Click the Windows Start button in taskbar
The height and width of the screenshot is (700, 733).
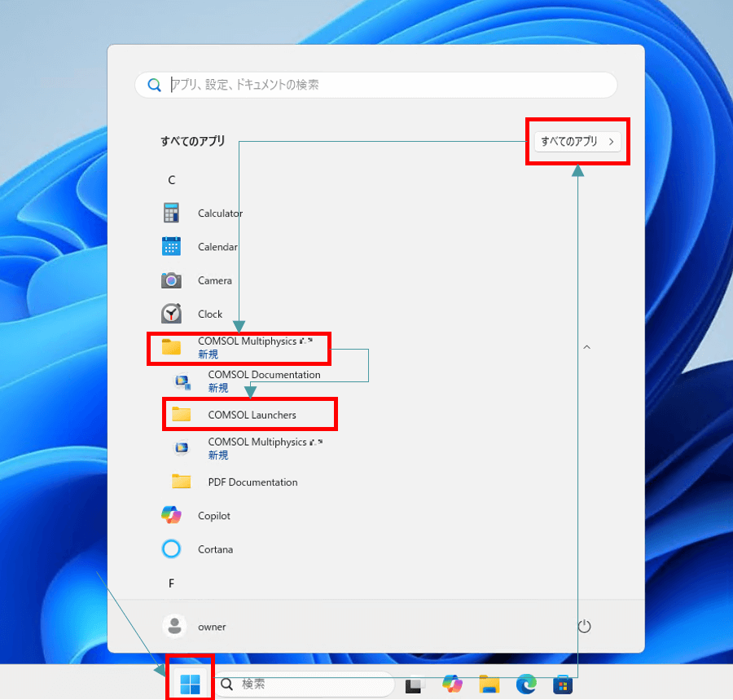pos(190,685)
